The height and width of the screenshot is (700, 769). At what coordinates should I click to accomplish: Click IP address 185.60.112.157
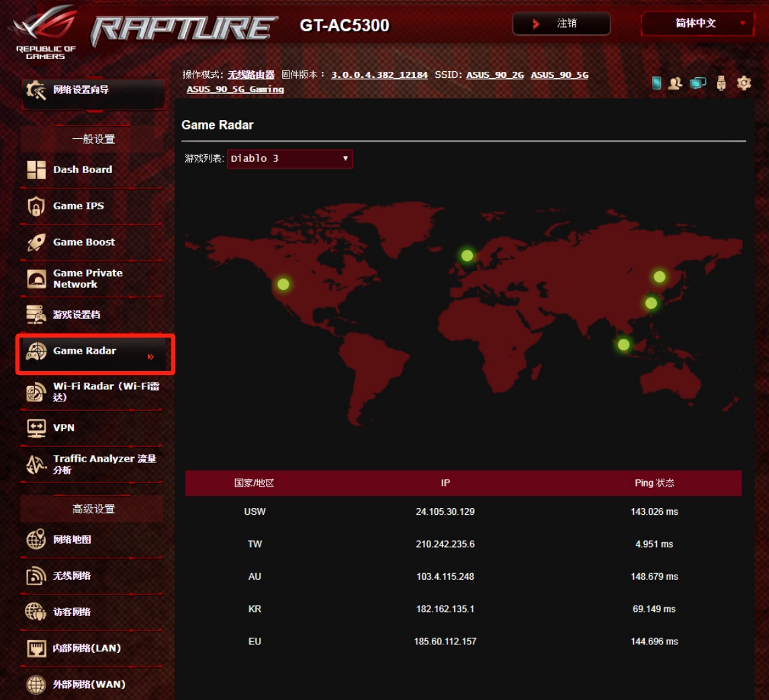[x=445, y=641]
